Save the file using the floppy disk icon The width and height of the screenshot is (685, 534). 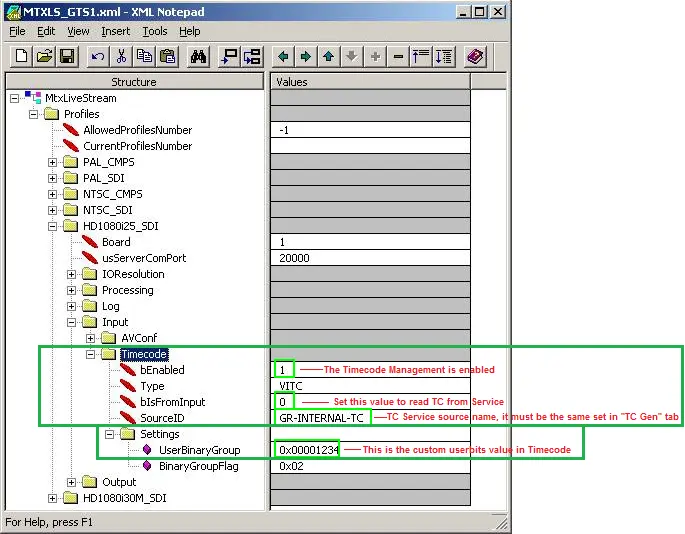pyautogui.click(x=67, y=57)
